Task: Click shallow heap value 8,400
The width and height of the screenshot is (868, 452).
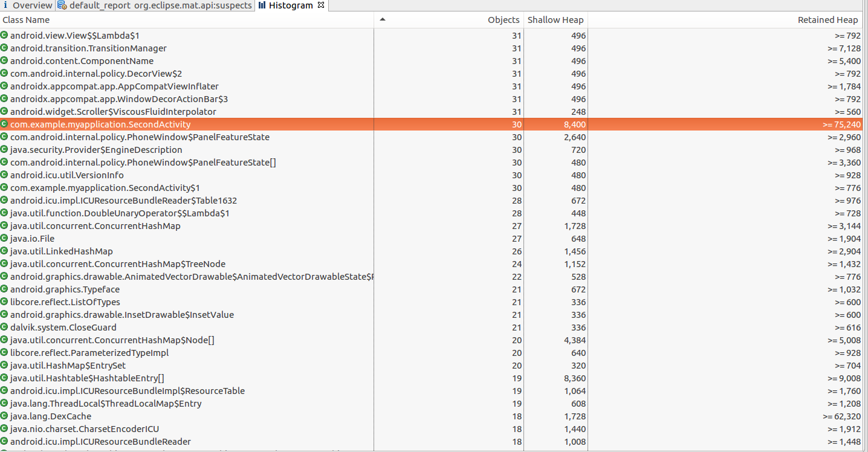Action: tap(574, 124)
